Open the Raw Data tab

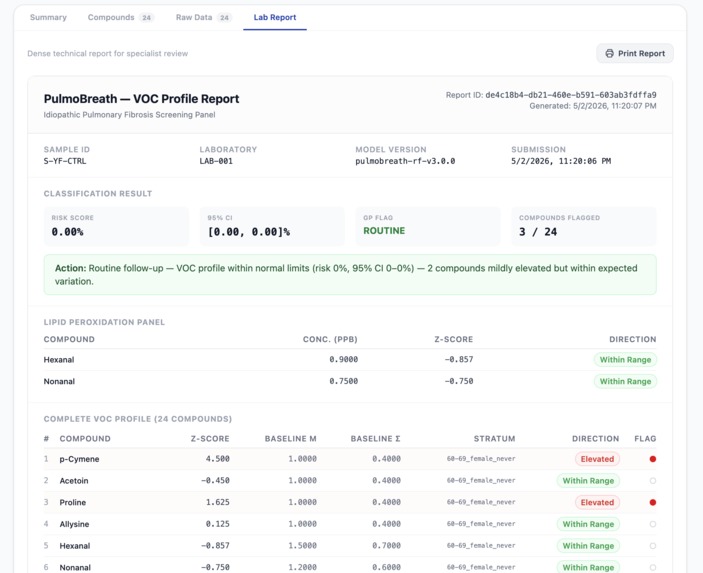click(203, 17)
